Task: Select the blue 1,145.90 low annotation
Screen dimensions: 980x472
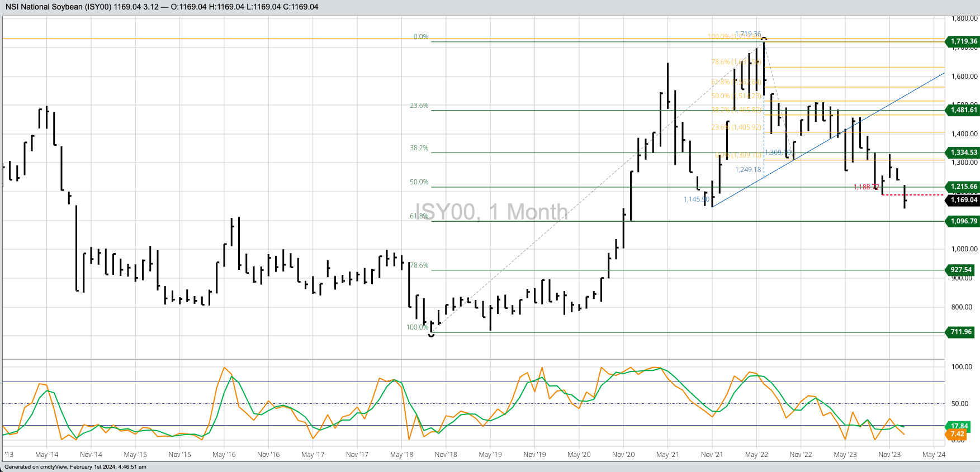Action: click(696, 199)
